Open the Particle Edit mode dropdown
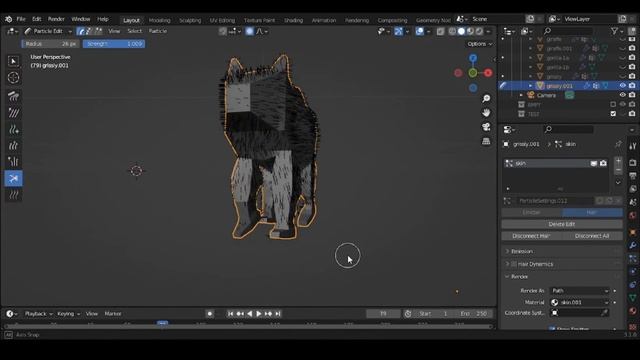The width and height of the screenshot is (640, 360). 48,31
